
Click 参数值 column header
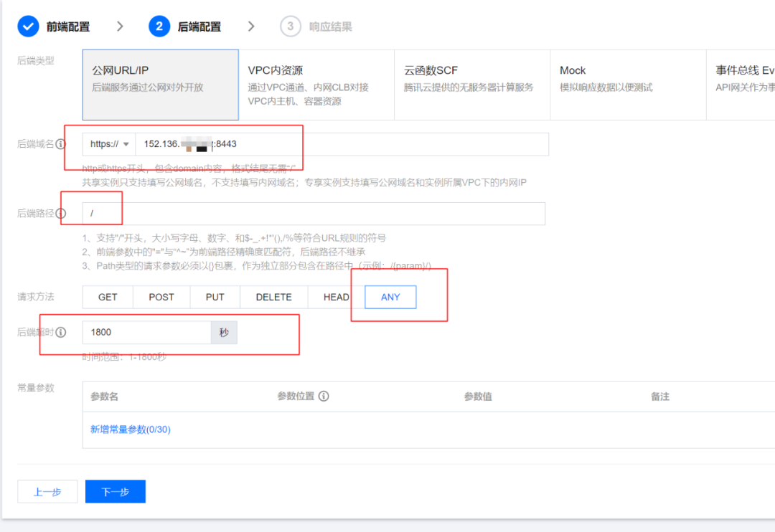(478, 396)
